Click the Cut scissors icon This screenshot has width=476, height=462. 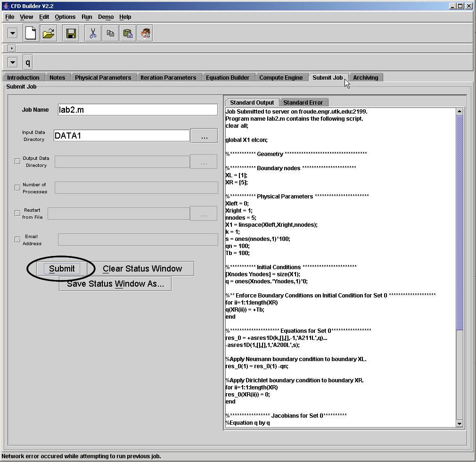pos(93,33)
